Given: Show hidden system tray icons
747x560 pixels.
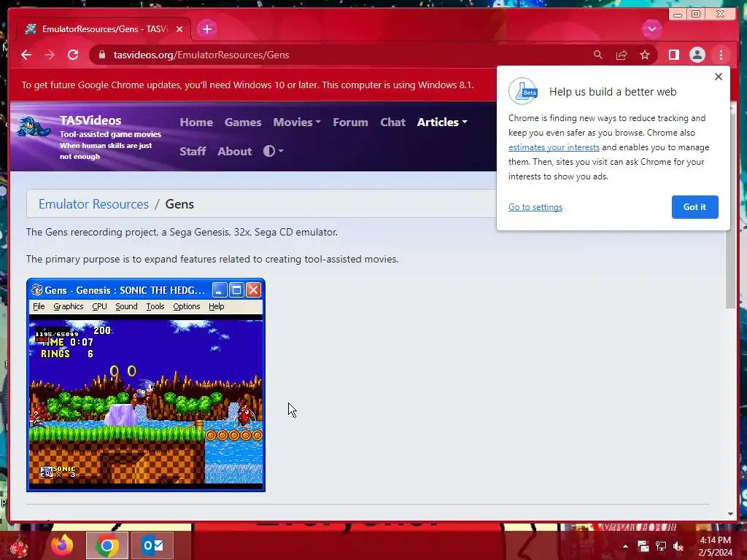Looking at the screenshot, I should point(625,546).
